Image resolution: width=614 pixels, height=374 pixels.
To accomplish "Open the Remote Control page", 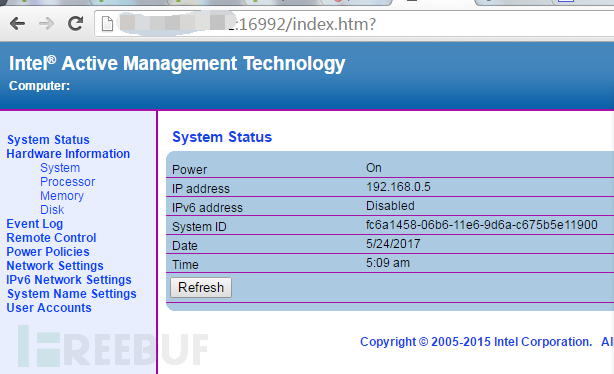I will [x=51, y=238].
